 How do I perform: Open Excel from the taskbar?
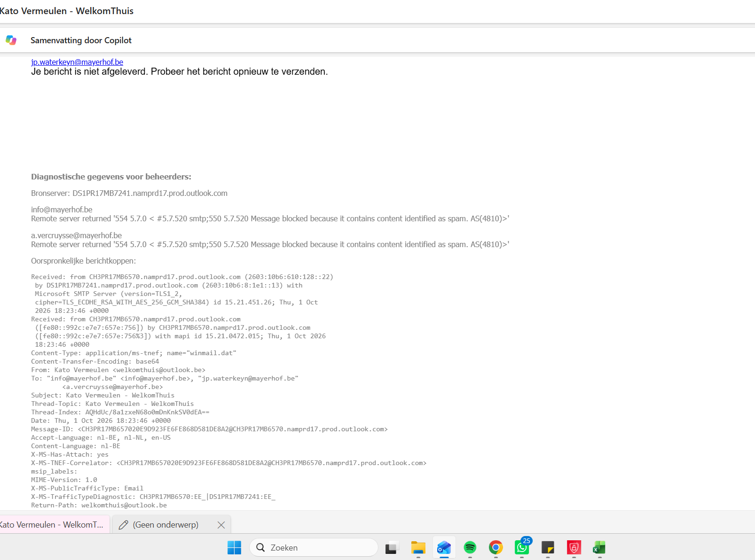tap(599, 547)
